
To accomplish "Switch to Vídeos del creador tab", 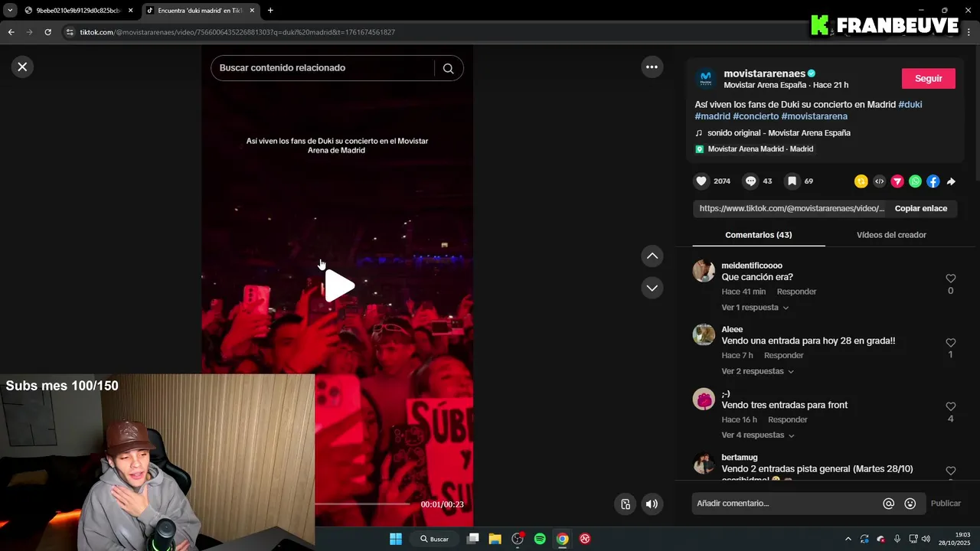I will (x=891, y=235).
